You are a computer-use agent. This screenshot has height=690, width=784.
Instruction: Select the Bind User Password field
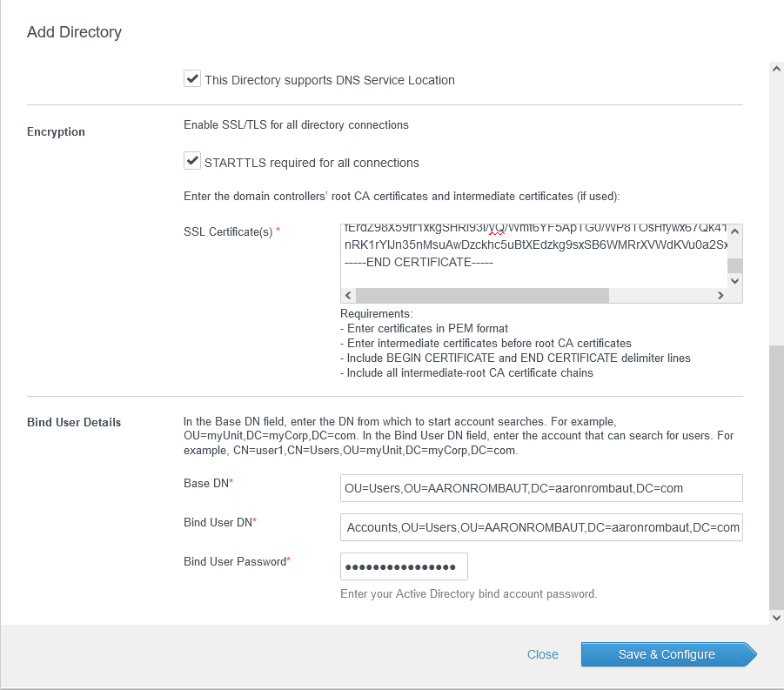[x=404, y=566]
